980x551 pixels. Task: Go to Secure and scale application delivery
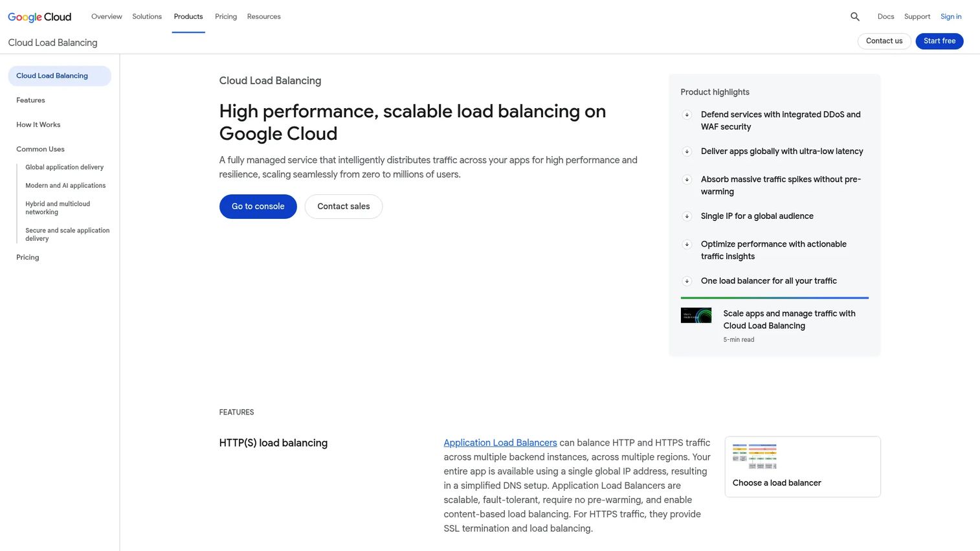tap(67, 234)
